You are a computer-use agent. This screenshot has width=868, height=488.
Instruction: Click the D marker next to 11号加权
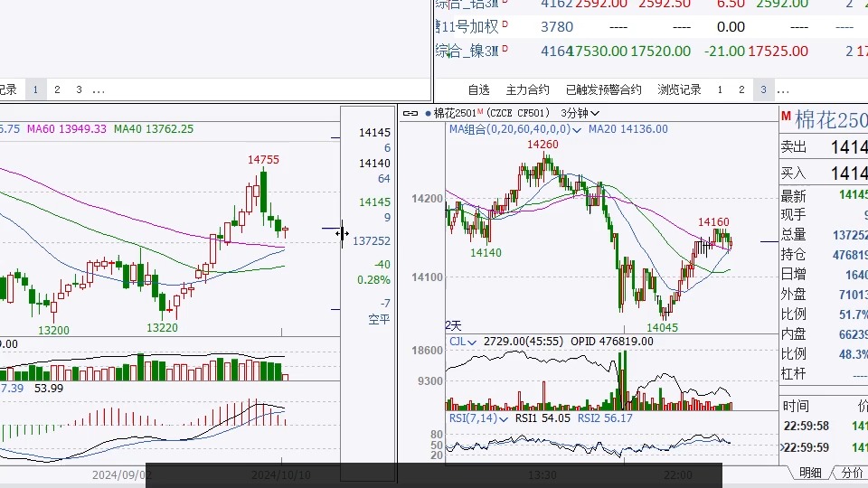click(505, 26)
